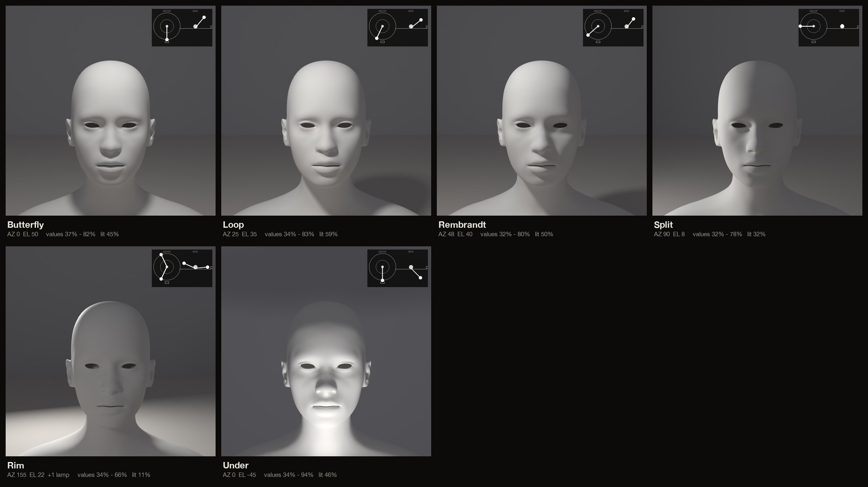
Task: Click the 'lit 59%' text
Action: [x=329, y=234]
